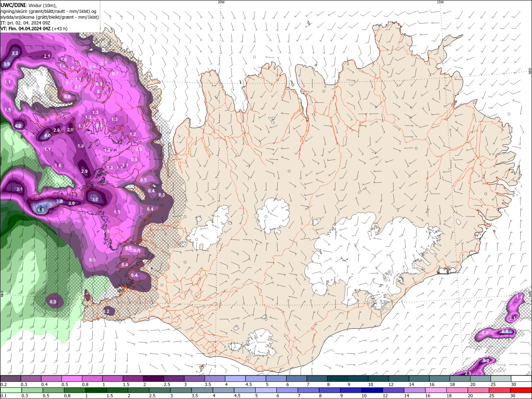Select hot pink rain swatch between 20 and 25
Viewport: 532px width, 399px height.
coord(478,390)
